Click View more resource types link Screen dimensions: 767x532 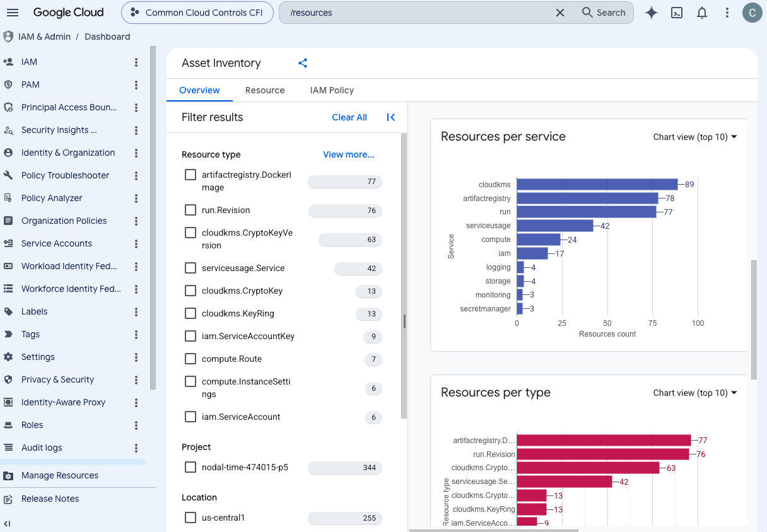(349, 154)
